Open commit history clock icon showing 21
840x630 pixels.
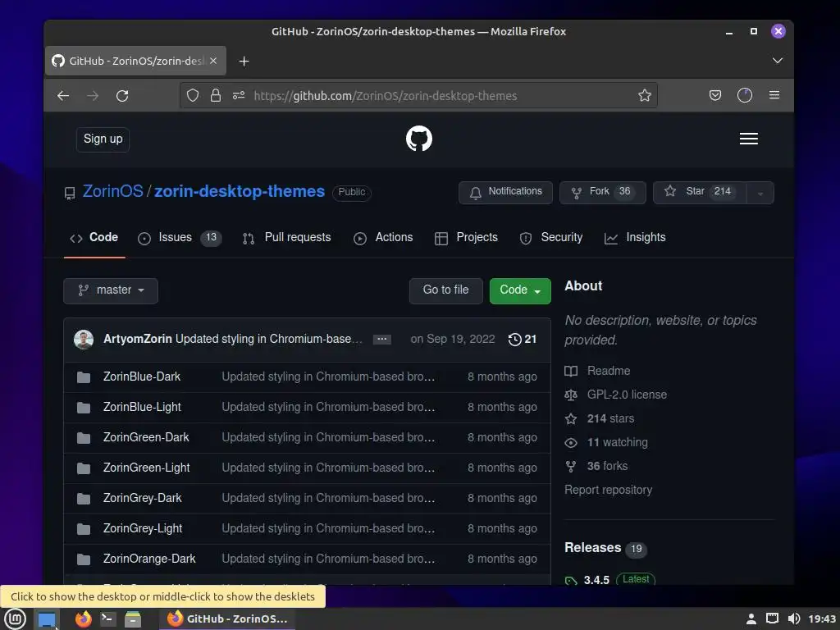pos(523,339)
